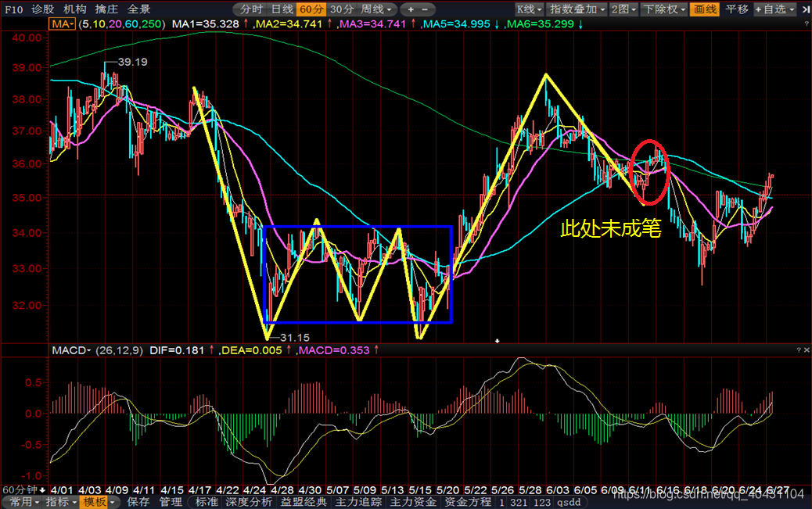Image resolution: width=812 pixels, height=509 pixels.
Task: Click the 39.19 high price label
Action: click(x=132, y=62)
